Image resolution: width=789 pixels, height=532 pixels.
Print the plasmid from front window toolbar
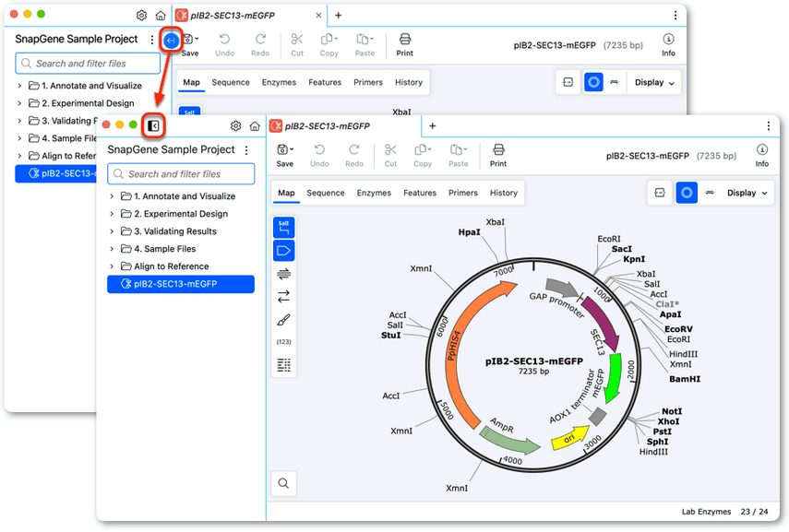498,155
